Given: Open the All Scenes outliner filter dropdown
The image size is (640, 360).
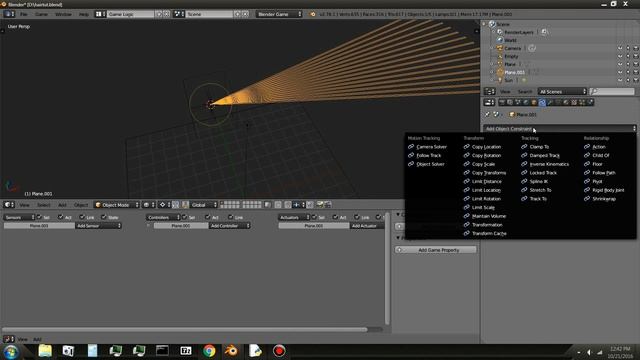Looking at the screenshot, I should [562, 91].
